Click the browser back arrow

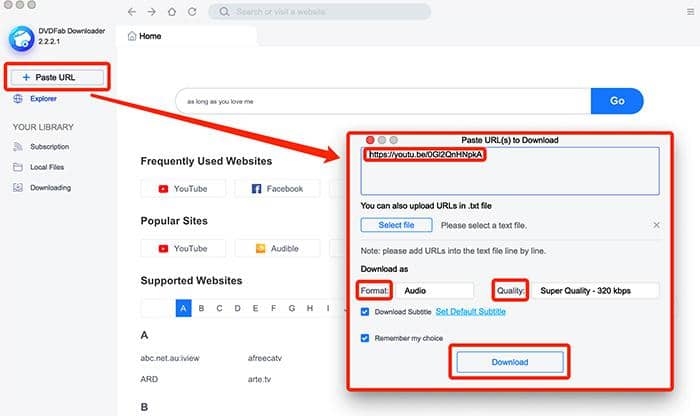pos(132,12)
